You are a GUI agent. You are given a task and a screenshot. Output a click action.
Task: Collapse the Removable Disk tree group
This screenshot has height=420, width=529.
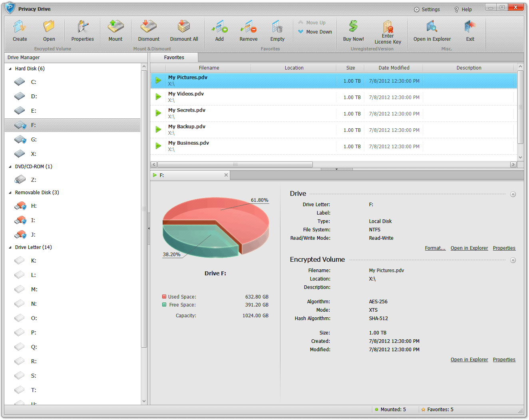pos(11,192)
